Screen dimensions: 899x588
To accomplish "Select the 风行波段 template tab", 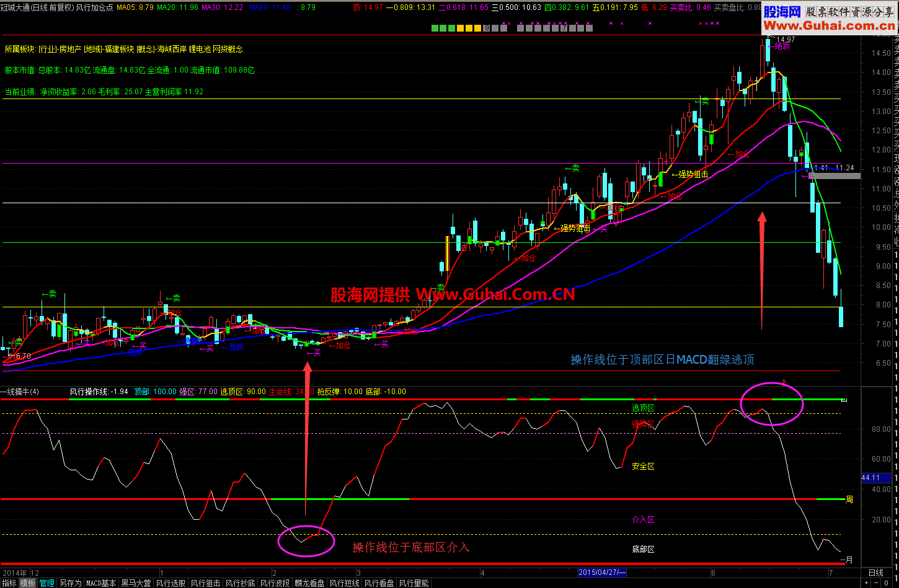I will [x=275, y=583].
